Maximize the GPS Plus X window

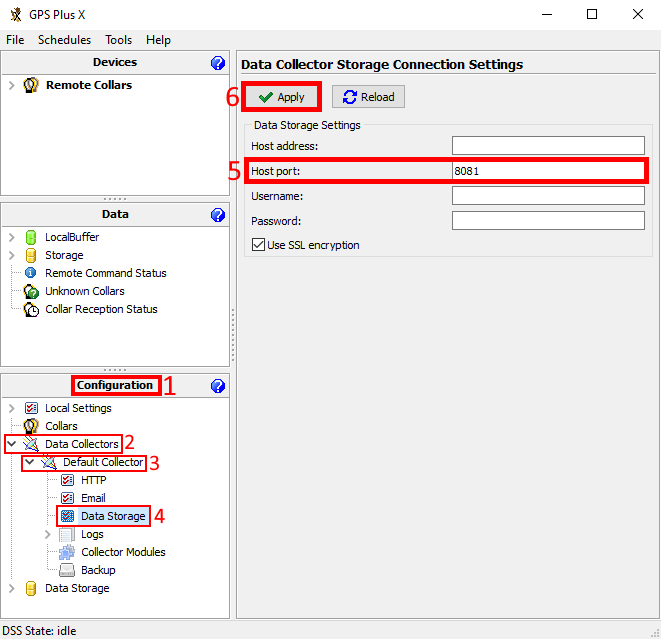click(592, 14)
